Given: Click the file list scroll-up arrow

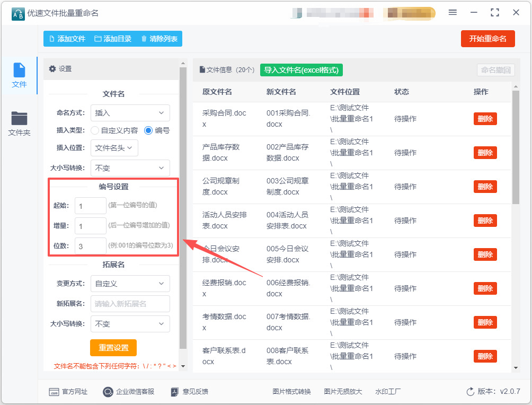Looking at the screenshot, I should pyautogui.click(x=516, y=87).
